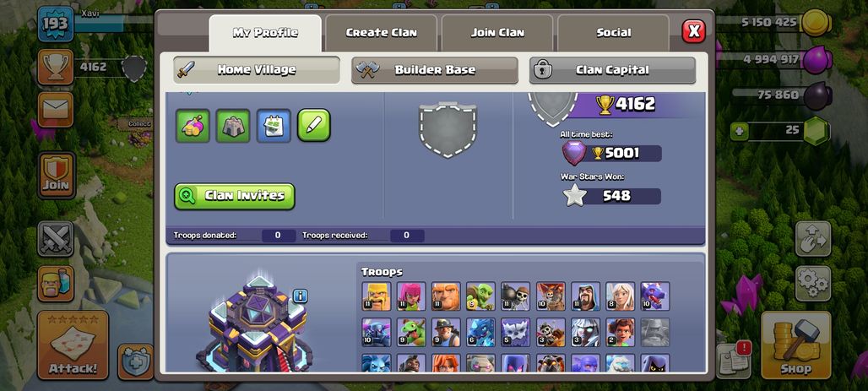Click the Barbarian troop thumbnail
This screenshot has height=391, width=868.
(377, 296)
